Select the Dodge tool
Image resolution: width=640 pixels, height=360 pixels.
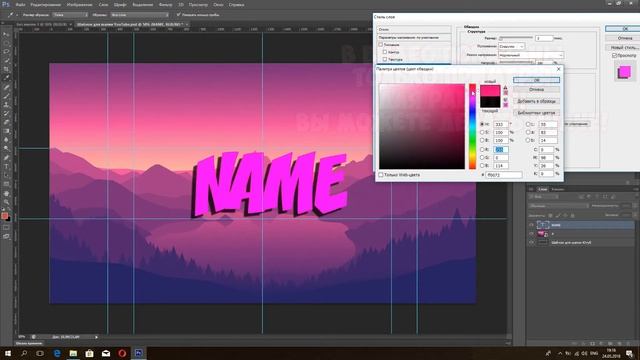tap(6, 149)
